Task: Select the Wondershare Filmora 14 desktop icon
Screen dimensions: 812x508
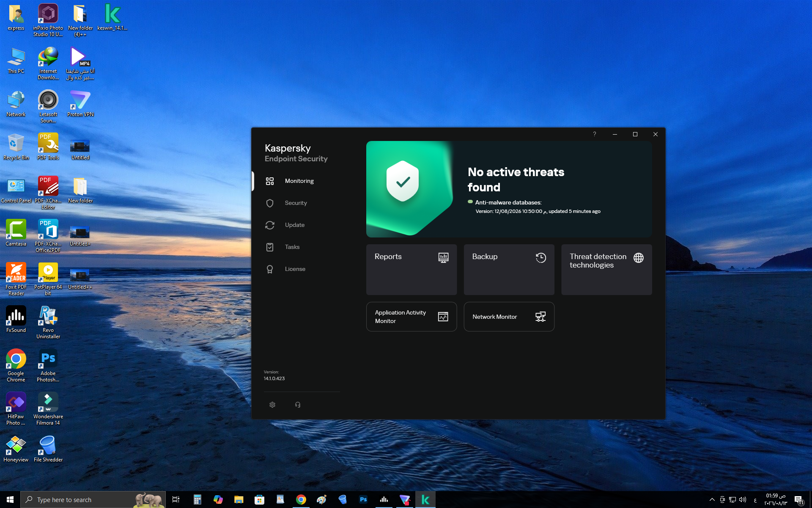Action: (48, 409)
